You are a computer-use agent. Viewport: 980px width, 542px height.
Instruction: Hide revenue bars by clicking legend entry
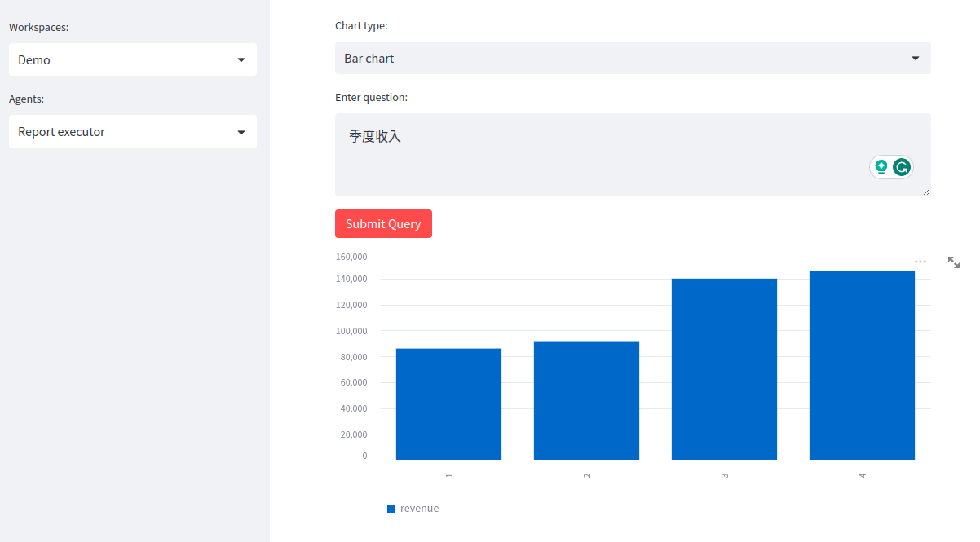tap(413, 508)
